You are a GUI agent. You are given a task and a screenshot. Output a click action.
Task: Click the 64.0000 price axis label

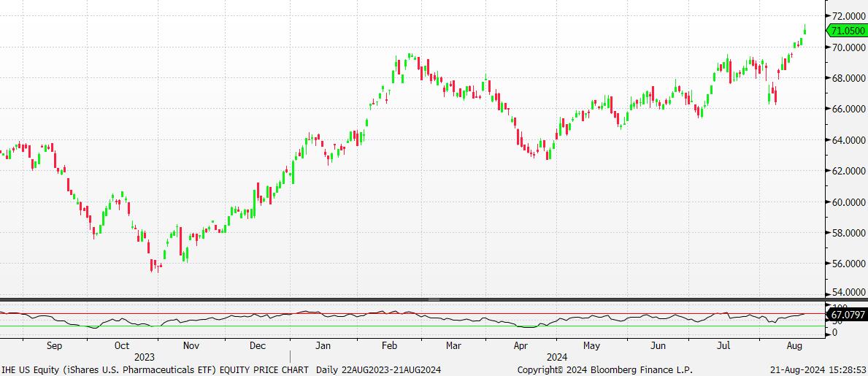(x=848, y=140)
